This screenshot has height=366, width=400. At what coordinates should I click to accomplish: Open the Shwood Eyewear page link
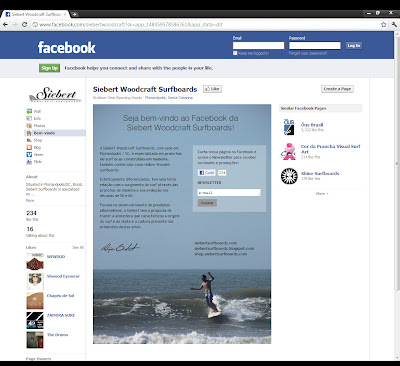pyautogui.click(x=63, y=276)
